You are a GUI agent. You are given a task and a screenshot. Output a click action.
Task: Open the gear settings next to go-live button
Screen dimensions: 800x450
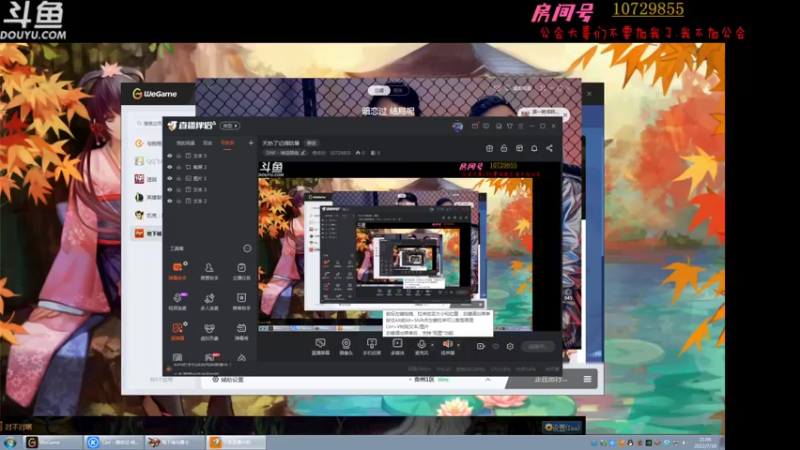[510, 346]
